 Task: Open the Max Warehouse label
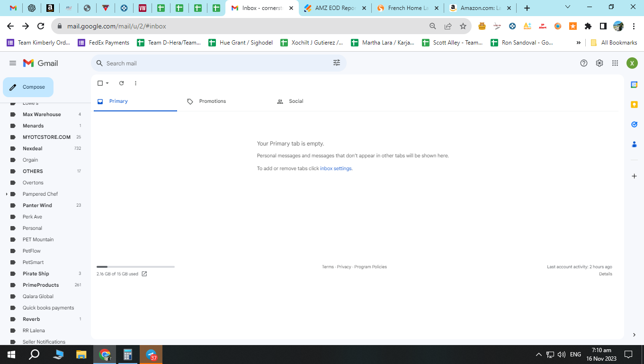42,114
